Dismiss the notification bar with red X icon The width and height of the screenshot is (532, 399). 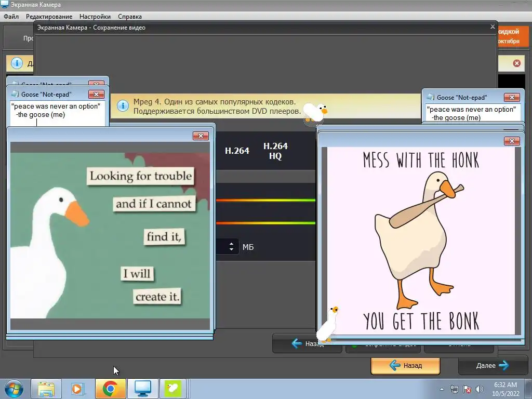(517, 63)
